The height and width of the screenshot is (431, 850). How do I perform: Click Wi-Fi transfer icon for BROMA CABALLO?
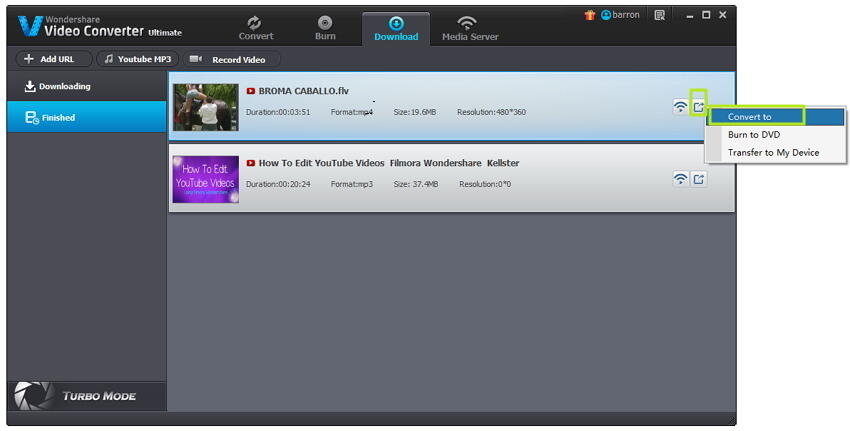pos(680,107)
